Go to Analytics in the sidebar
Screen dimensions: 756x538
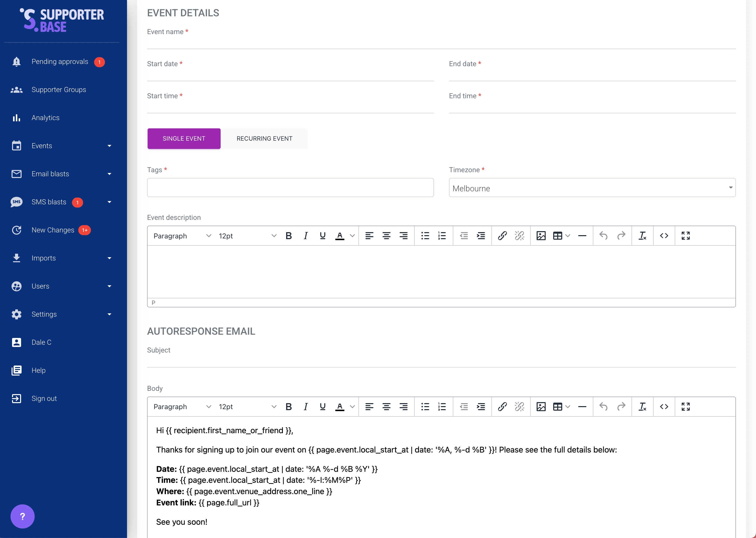click(x=45, y=118)
